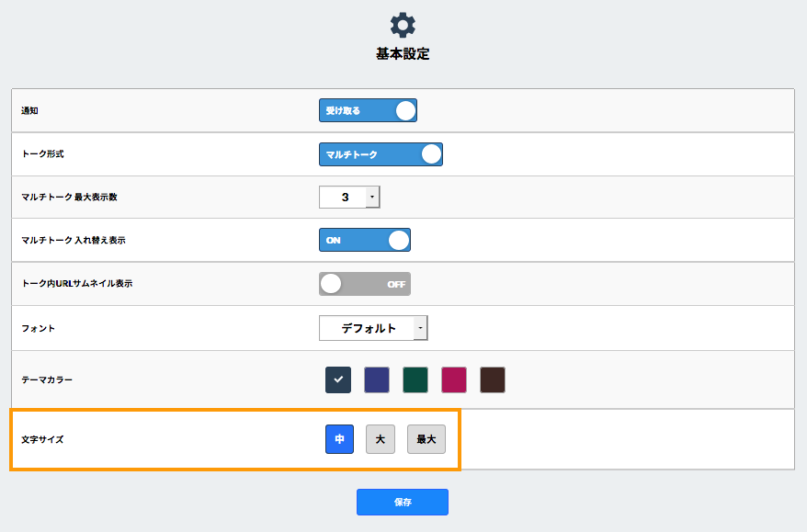Click the 文字サイズ row label

(x=42, y=439)
